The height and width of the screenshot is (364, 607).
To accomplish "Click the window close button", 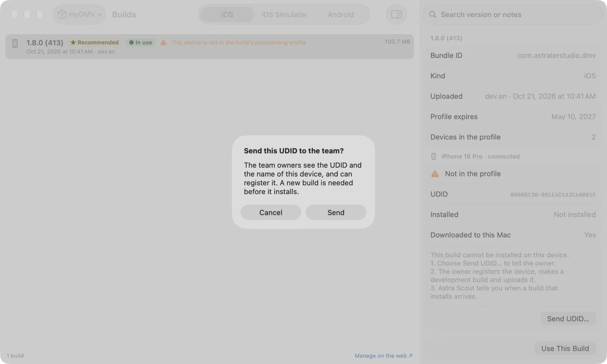I will [x=14, y=14].
